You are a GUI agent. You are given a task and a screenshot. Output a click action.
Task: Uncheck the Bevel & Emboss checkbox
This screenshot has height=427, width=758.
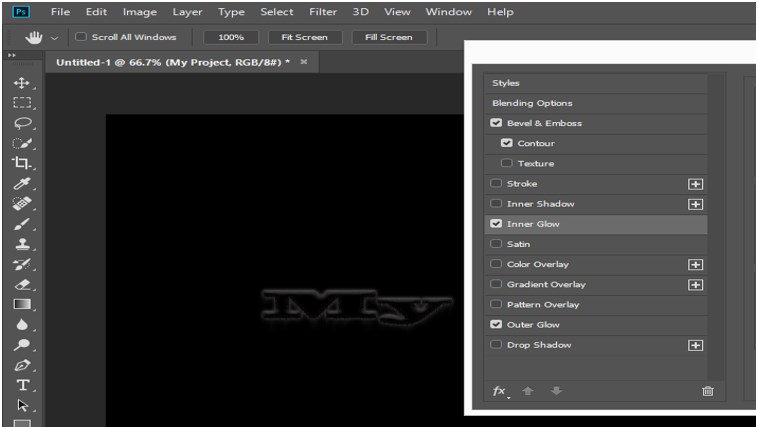[496, 123]
